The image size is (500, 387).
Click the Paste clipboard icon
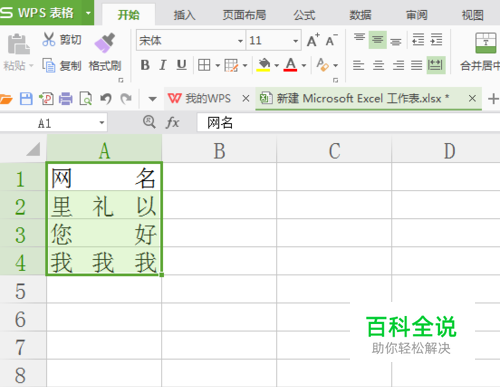point(18,44)
